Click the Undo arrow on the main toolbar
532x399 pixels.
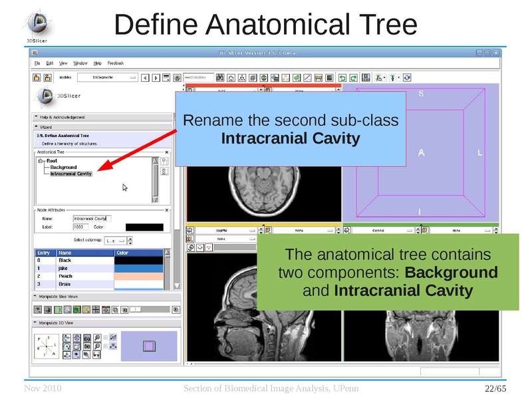coord(341,78)
